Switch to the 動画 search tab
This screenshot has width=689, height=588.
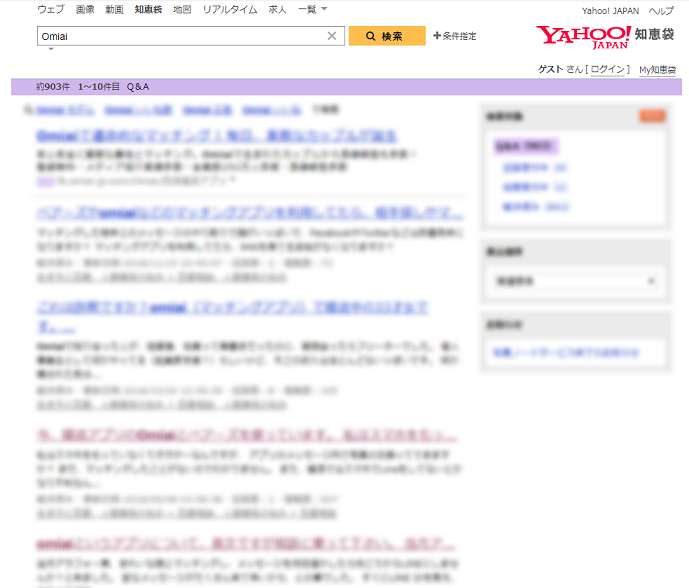coord(114,9)
